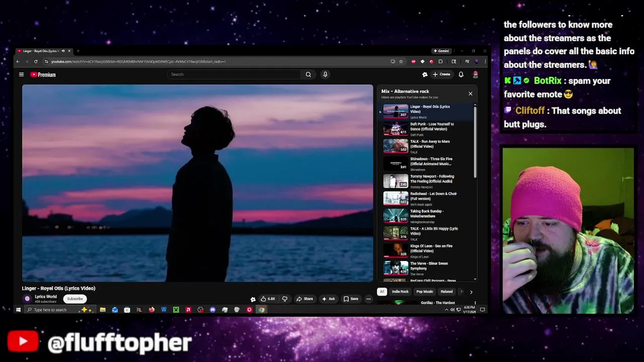Open the Chrome extensions puzzle icon
The height and width of the screenshot is (362, 644).
[x=440, y=61]
